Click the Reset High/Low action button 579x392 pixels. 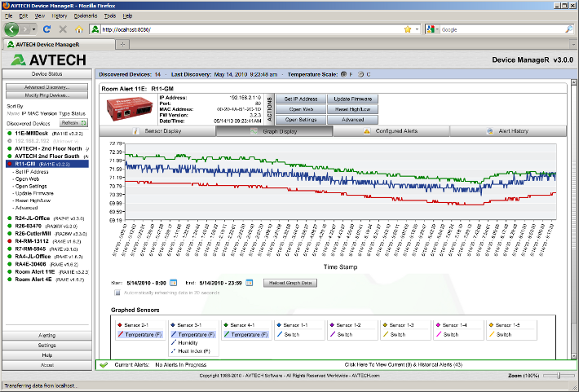tap(352, 109)
